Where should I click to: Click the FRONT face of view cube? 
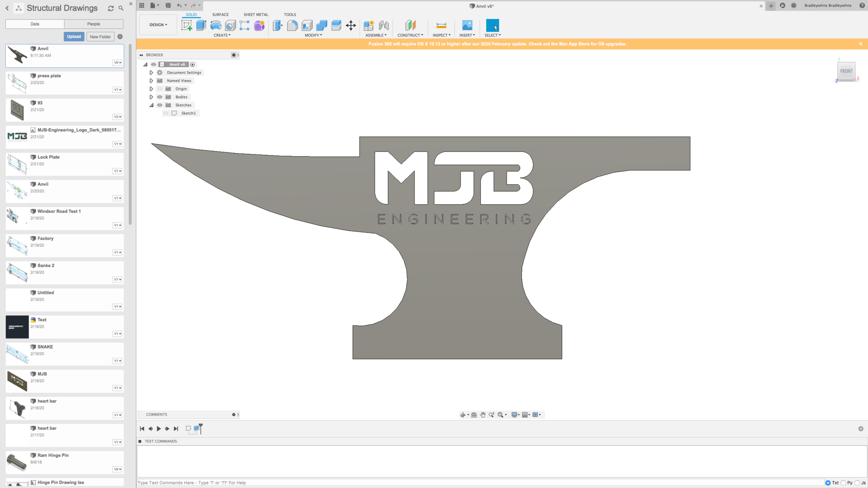pos(846,71)
